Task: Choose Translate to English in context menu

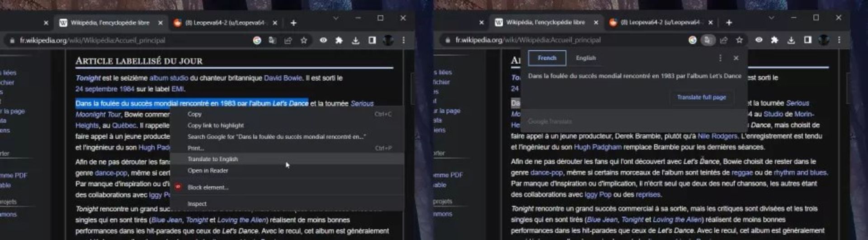Action: (287, 159)
